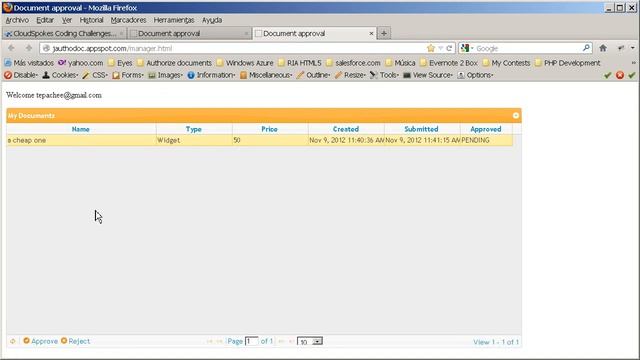Open the Evernote 2 Box bookmark folder
The height and width of the screenshot is (360, 640).
[x=449, y=63]
